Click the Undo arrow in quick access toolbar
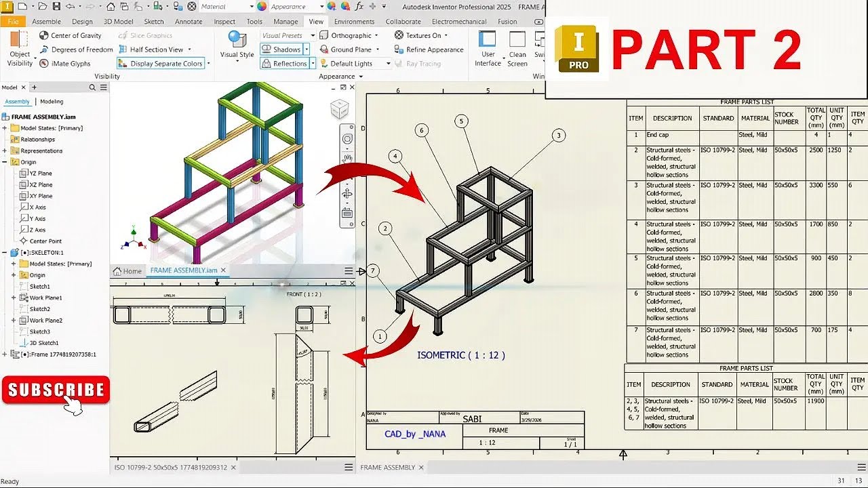Viewport: 868px width, 488px height. pos(71,7)
